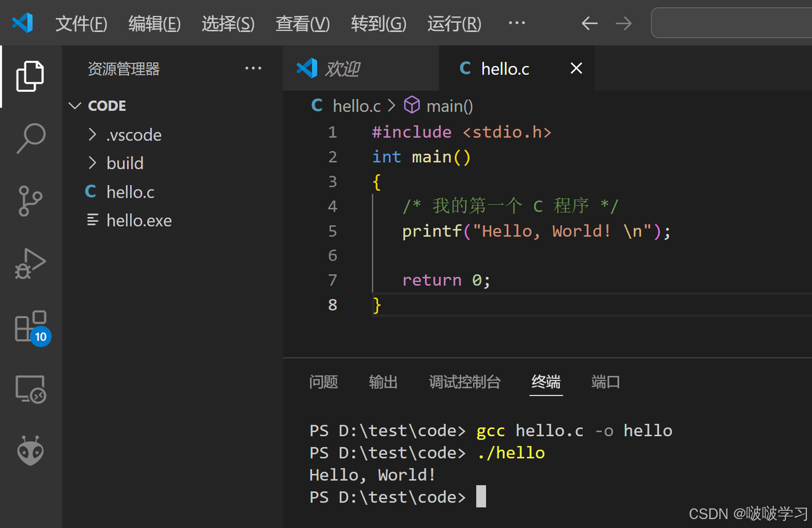Click the C file icon beside hello.c in tree

pos(91,191)
